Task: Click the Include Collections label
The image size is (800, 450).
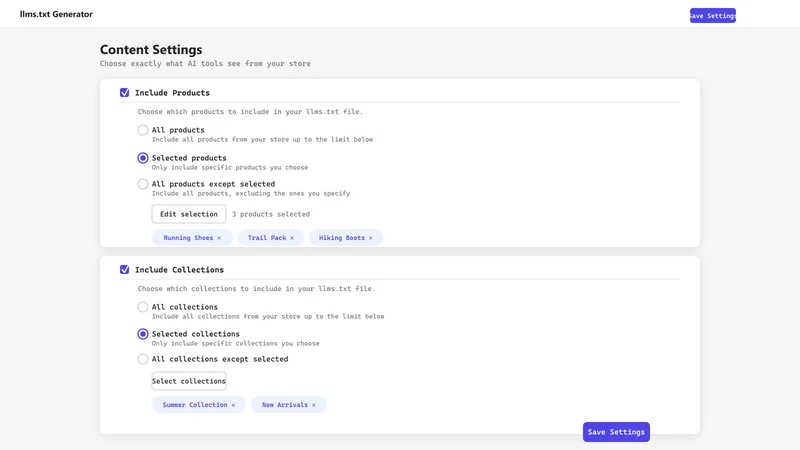Action: point(180,270)
